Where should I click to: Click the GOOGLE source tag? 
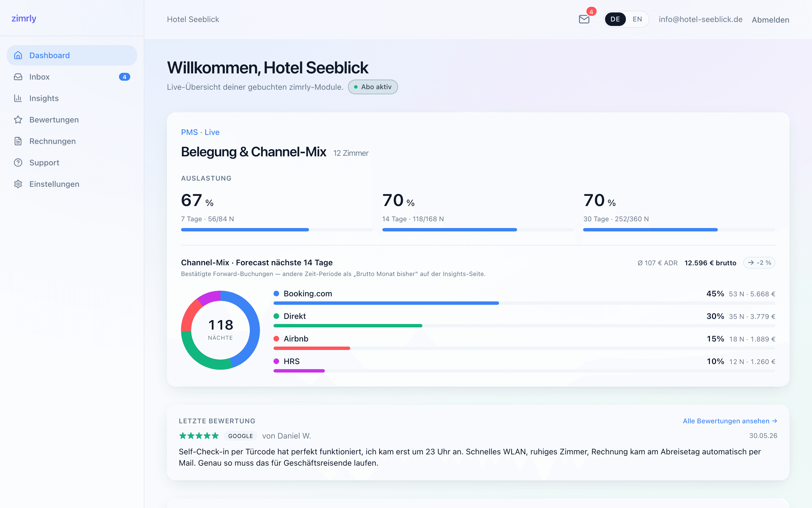240,436
